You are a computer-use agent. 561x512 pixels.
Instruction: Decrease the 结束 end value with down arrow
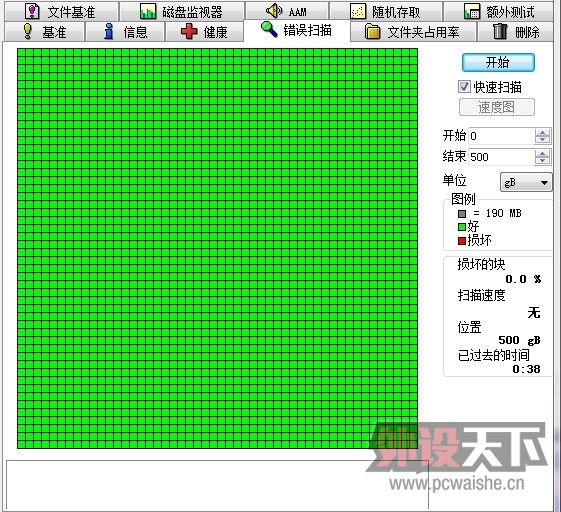[x=542, y=161]
